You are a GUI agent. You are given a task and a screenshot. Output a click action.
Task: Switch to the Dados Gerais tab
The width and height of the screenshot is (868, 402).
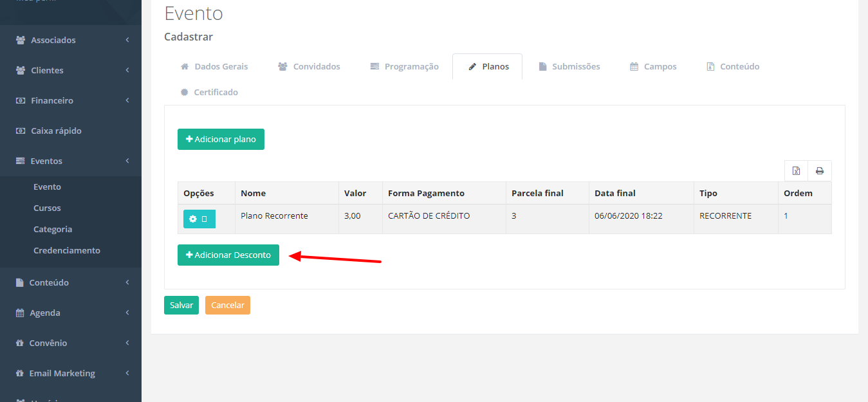pos(214,66)
